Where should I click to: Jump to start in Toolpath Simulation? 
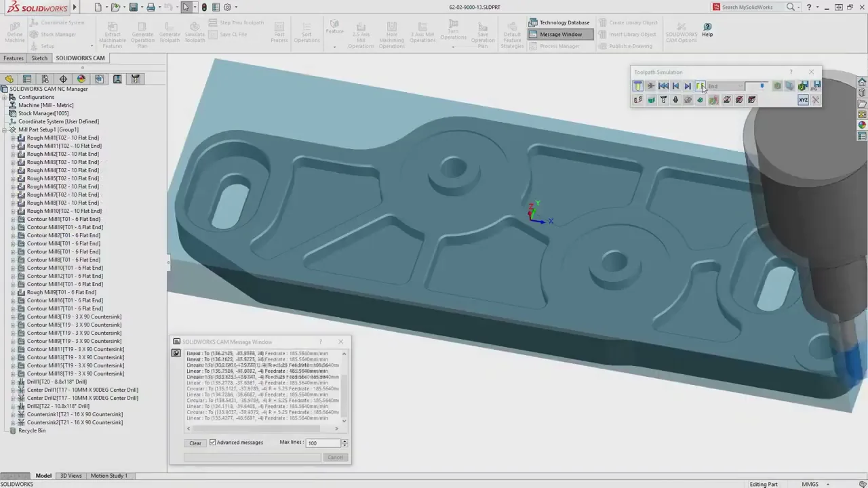tap(663, 86)
